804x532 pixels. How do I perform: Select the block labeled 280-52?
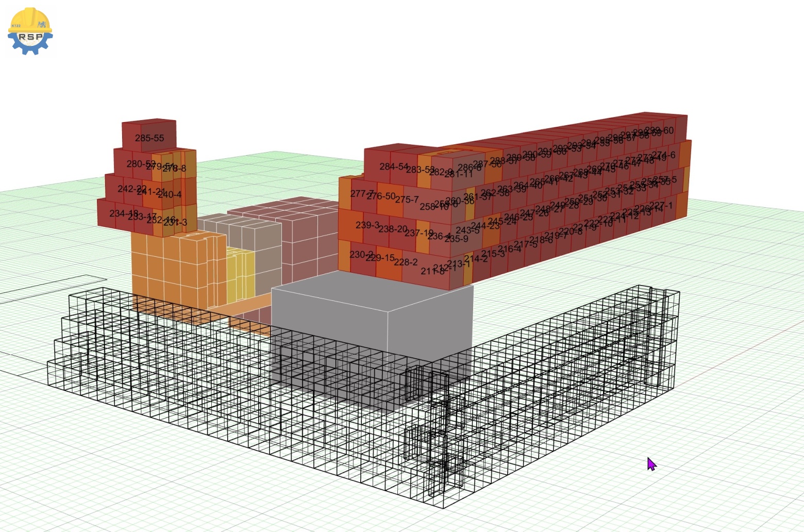click(141, 164)
